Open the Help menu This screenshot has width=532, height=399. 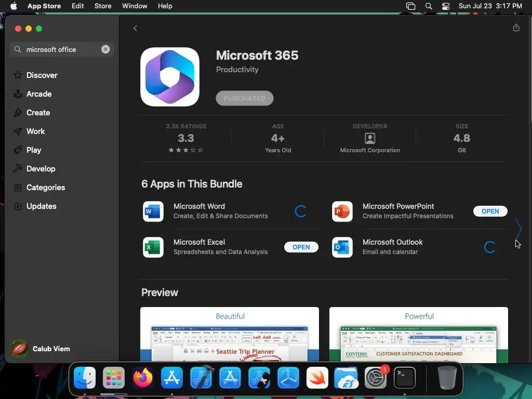(x=165, y=6)
